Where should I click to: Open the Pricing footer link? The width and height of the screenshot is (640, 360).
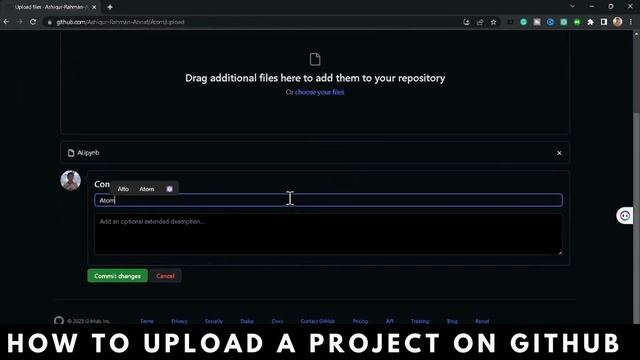coord(360,321)
